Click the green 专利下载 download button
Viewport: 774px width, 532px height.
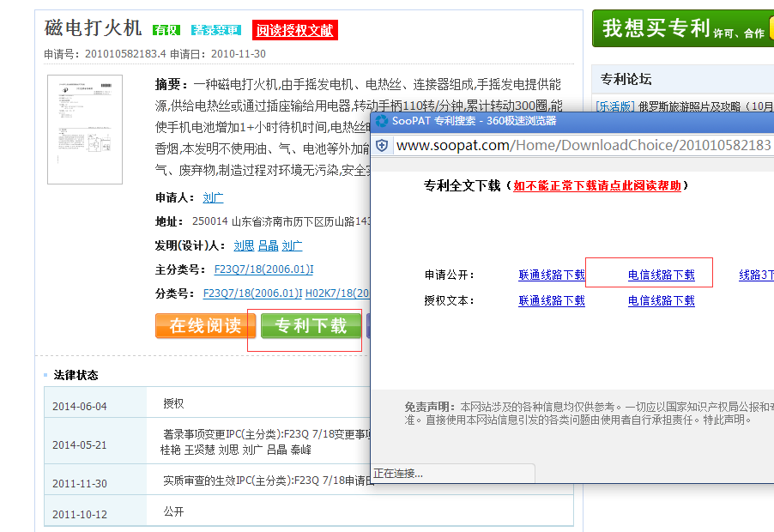[311, 326]
